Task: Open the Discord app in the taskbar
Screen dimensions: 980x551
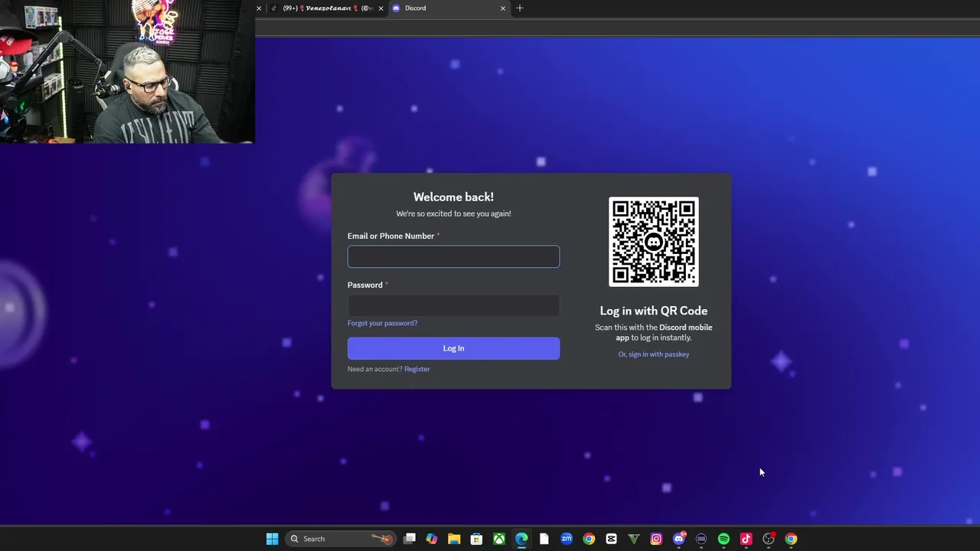Action: (x=679, y=539)
